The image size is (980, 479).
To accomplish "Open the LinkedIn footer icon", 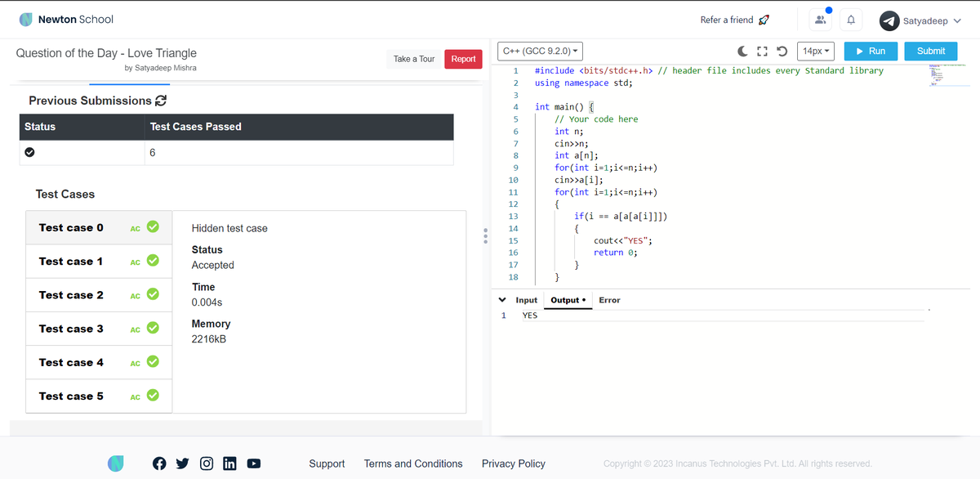I will pos(230,463).
